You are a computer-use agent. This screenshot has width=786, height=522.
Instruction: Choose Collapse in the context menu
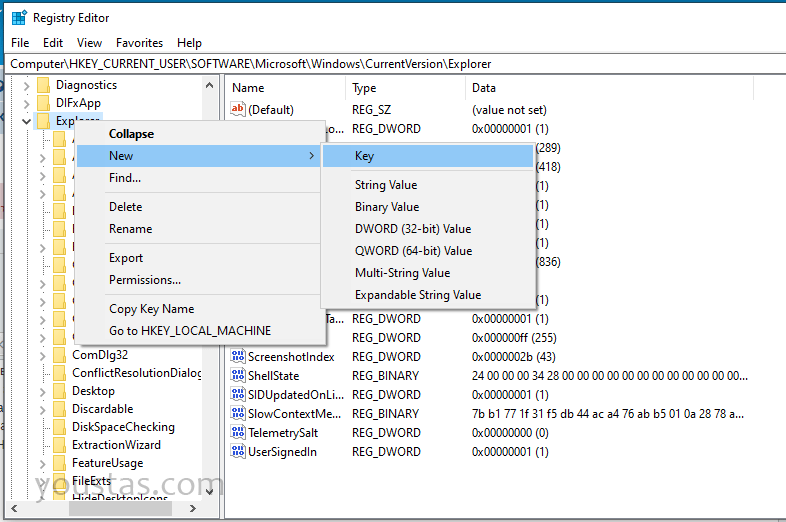tap(198, 134)
